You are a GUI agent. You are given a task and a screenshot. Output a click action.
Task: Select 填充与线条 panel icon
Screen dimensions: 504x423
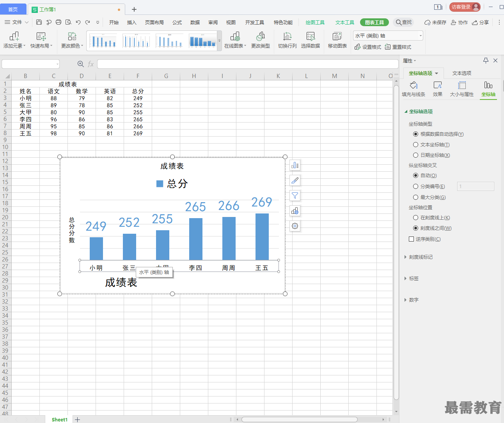coord(413,89)
